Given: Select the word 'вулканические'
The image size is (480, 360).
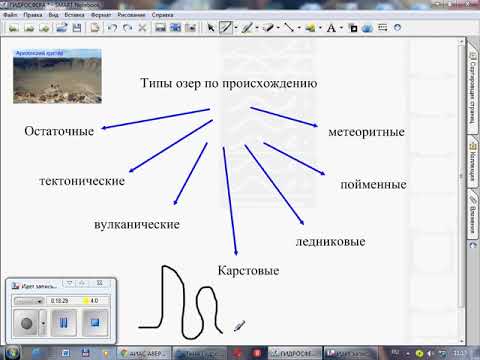Looking at the screenshot, I should [x=137, y=224].
